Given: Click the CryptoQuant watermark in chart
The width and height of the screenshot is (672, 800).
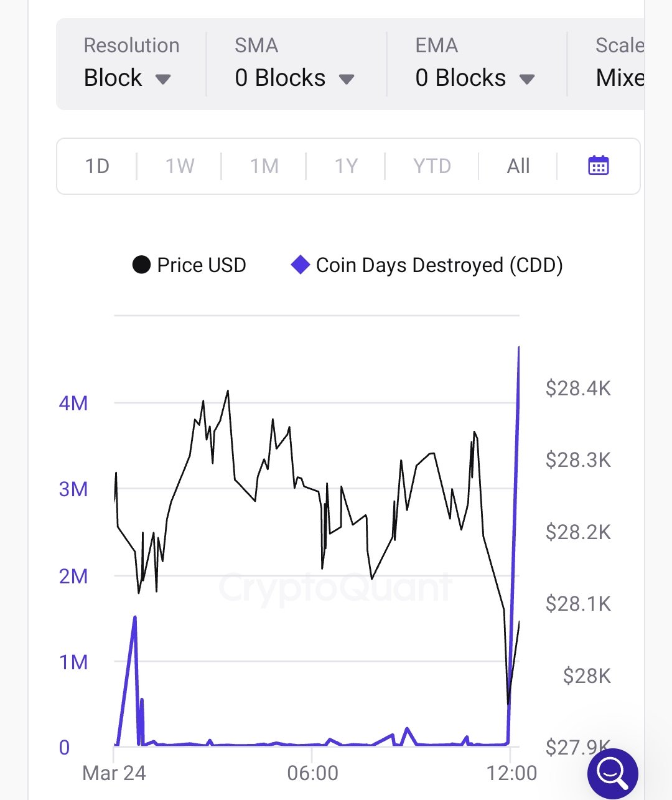Looking at the screenshot, I should tap(335, 588).
